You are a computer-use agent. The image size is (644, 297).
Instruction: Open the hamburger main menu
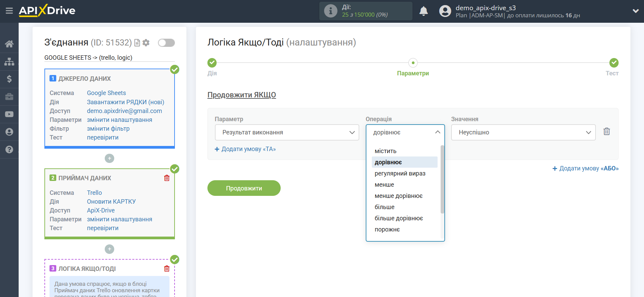[9, 11]
